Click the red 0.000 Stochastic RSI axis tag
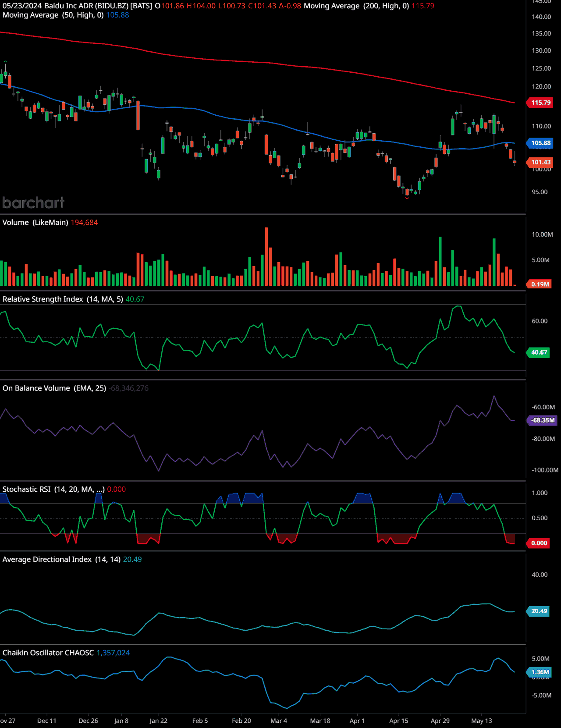This screenshot has width=561, height=728. point(539,543)
